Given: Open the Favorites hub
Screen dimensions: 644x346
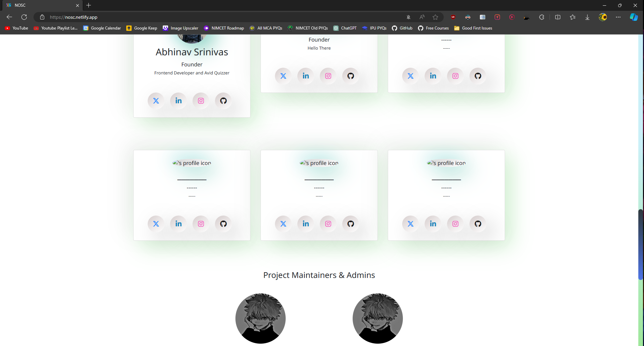Looking at the screenshot, I should pos(573,17).
